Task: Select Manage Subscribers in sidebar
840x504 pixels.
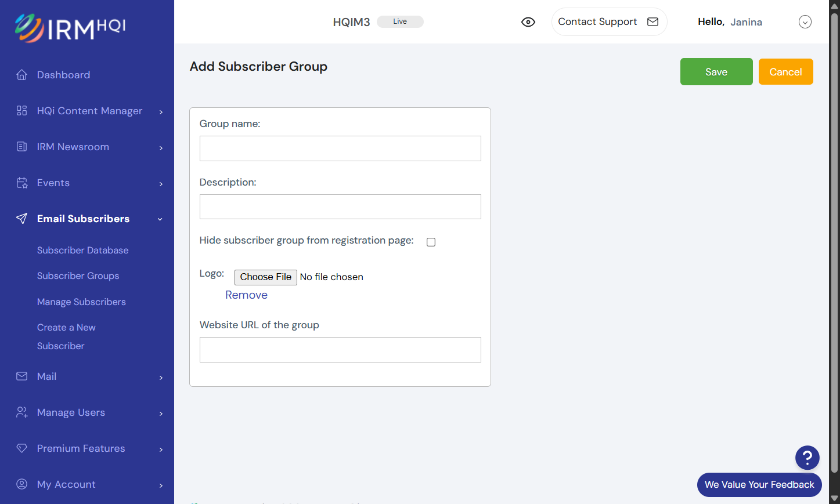Action: point(81,302)
